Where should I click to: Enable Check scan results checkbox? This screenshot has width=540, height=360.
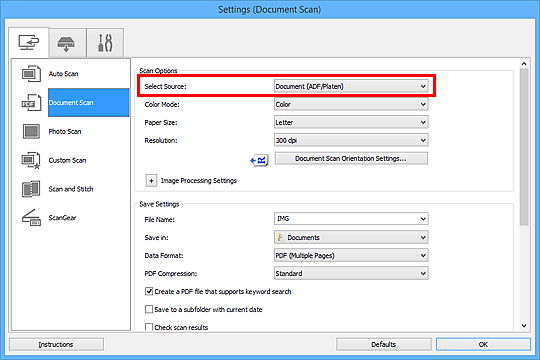coord(149,327)
